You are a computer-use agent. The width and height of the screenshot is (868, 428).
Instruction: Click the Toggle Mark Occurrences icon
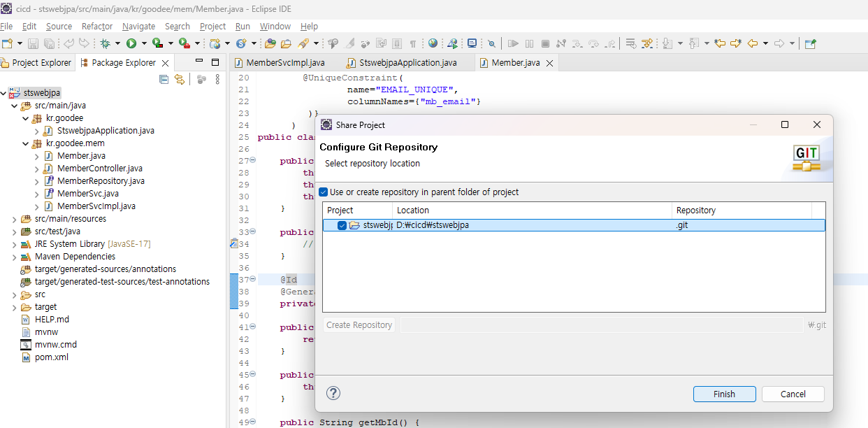pos(350,43)
